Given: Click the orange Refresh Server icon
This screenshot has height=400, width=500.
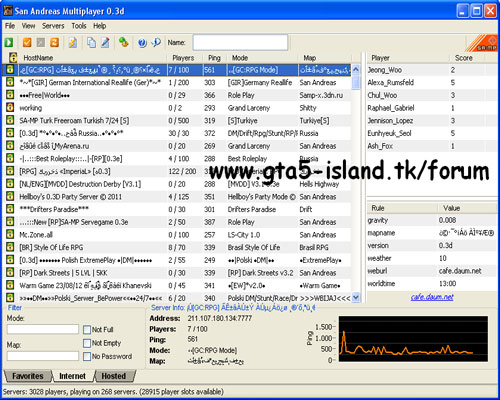Looking at the screenshot, I should click(54, 42).
